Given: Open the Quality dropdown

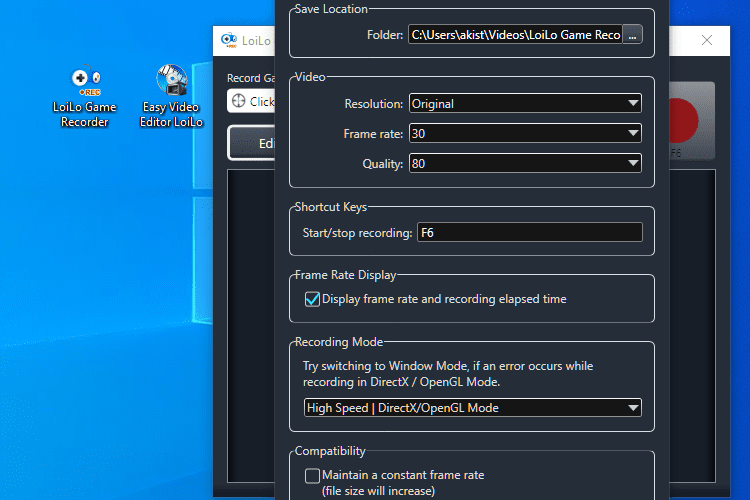Looking at the screenshot, I should tap(525, 164).
